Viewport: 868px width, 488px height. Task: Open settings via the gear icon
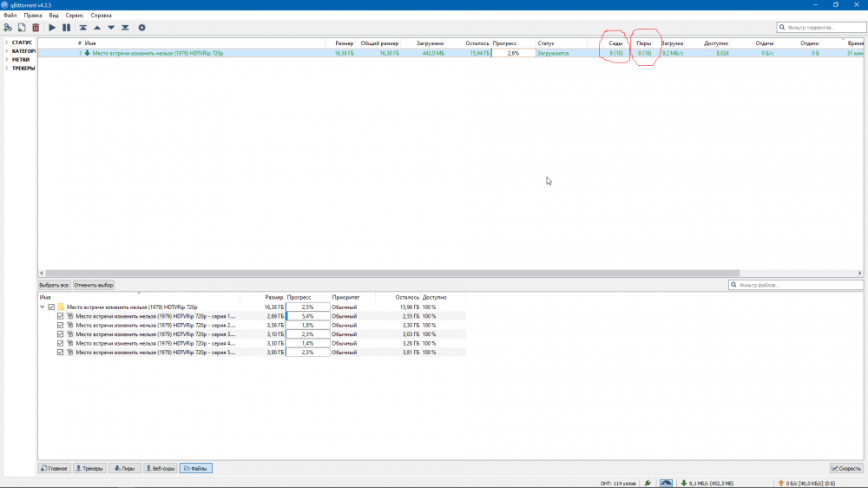point(142,28)
